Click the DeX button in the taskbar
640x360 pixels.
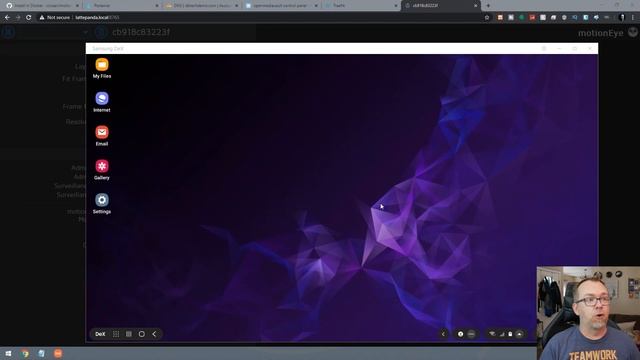100,334
